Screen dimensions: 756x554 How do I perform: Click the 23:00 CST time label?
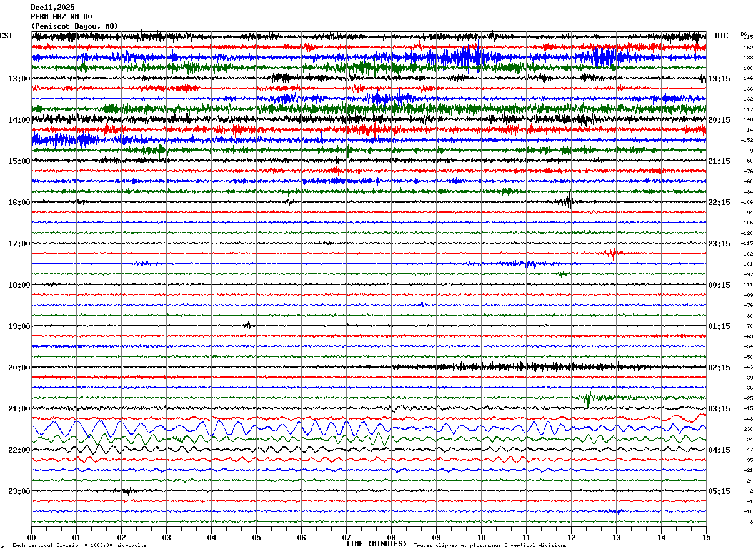[19, 491]
